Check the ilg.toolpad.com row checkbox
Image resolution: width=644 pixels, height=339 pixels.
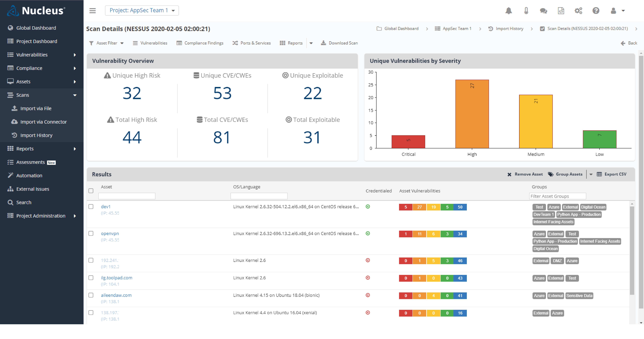click(91, 278)
